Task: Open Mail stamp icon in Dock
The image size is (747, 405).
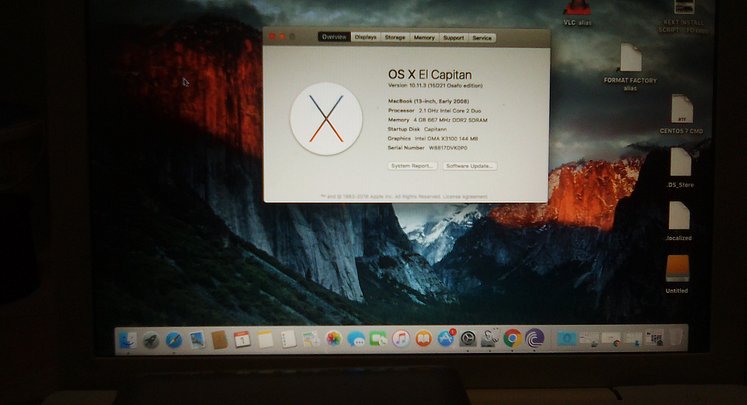Action: coord(196,340)
